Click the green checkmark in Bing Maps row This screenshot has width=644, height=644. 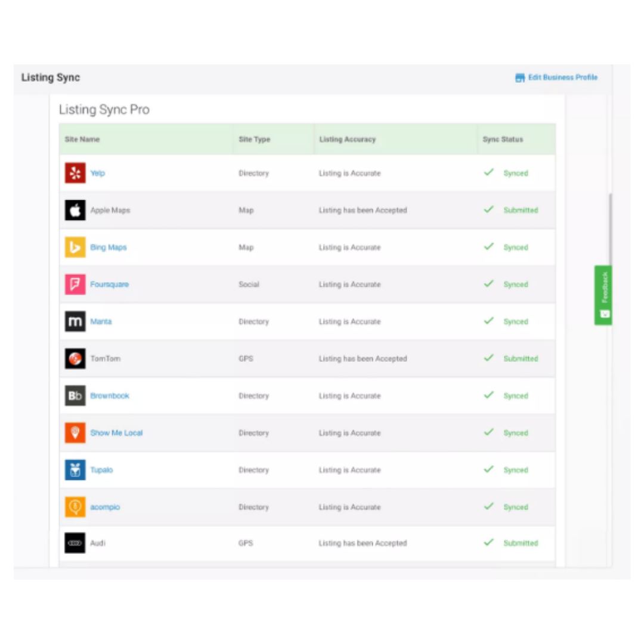pos(489,246)
